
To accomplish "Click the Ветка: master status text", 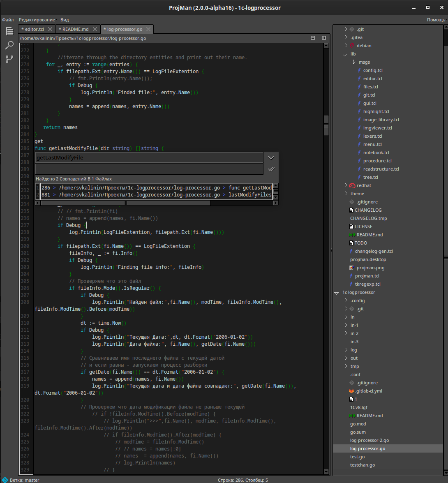I will [24, 480].
